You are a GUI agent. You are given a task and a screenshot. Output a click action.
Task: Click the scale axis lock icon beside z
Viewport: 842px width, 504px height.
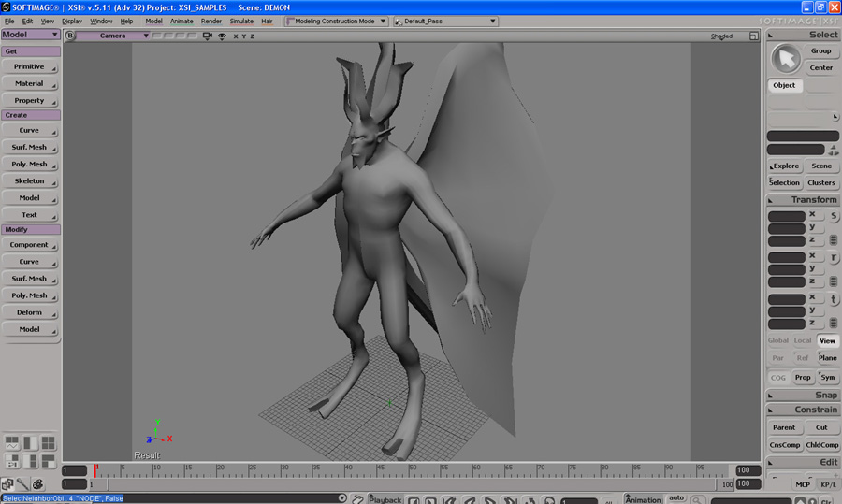(834, 240)
